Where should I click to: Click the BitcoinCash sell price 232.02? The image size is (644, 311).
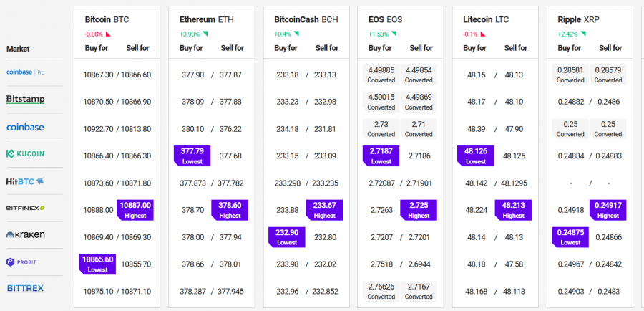coord(324,264)
